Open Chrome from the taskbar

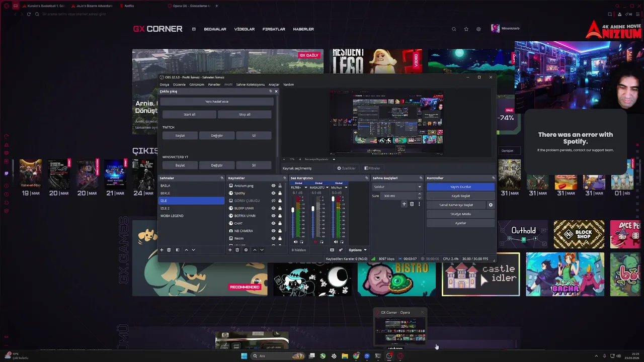[x=356, y=356]
